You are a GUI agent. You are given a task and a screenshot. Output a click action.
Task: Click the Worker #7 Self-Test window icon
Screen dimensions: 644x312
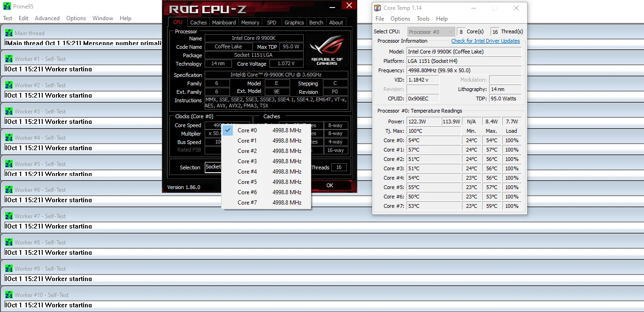coord(9,216)
